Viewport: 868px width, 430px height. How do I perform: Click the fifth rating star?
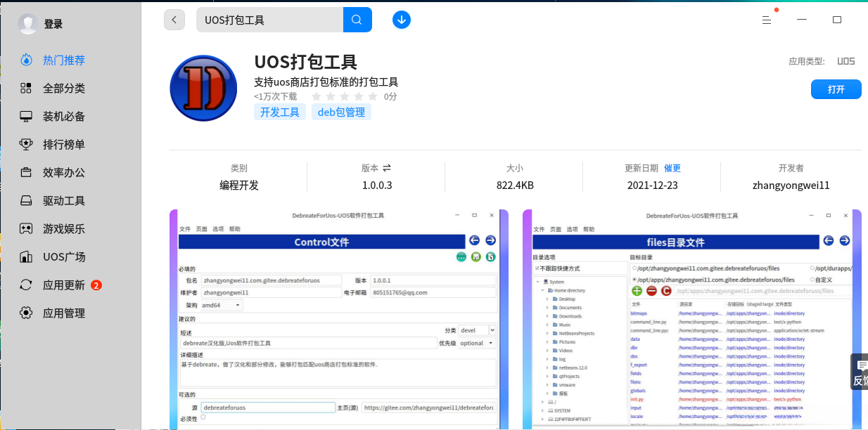[374, 96]
